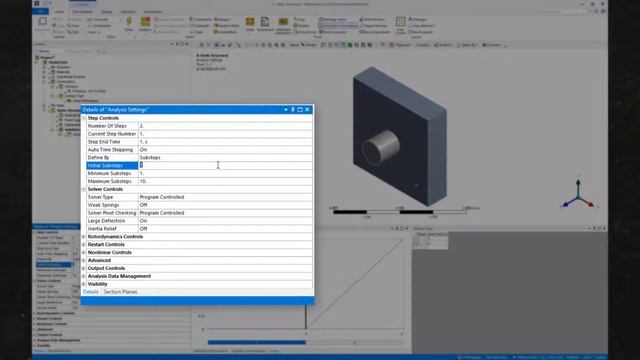The width and height of the screenshot is (640, 360).
Task: Open the Details panel title-bar dropdown arrow
Action: click(x=286, y=109)
